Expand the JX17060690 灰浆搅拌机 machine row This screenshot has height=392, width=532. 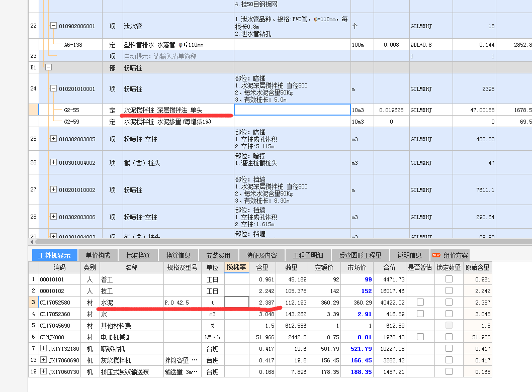(43, 360)
